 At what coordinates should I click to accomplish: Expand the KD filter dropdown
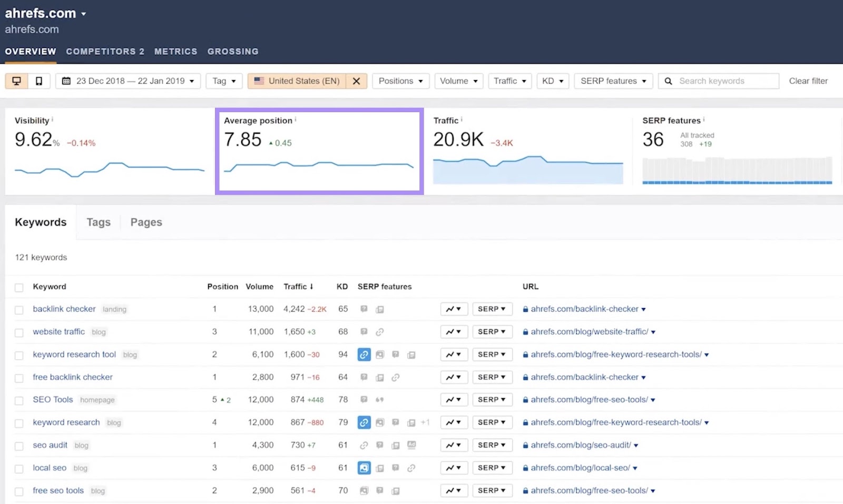point(552,81)
